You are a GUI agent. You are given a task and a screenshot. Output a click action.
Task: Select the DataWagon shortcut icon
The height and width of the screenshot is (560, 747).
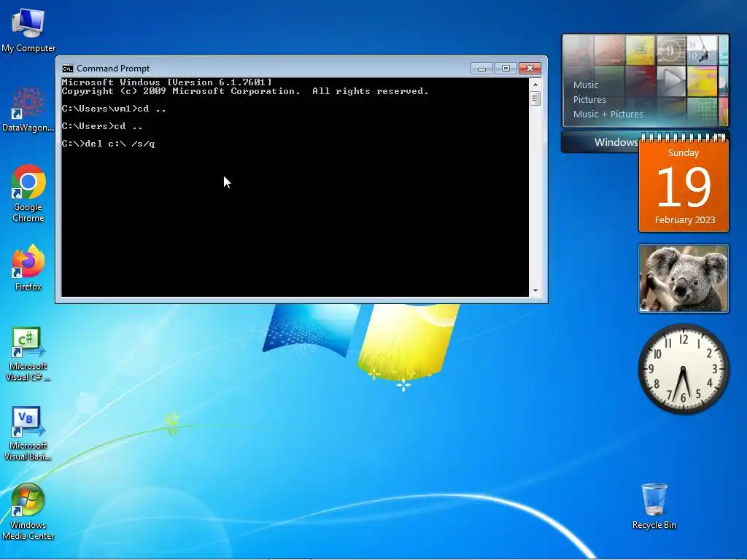28,109
